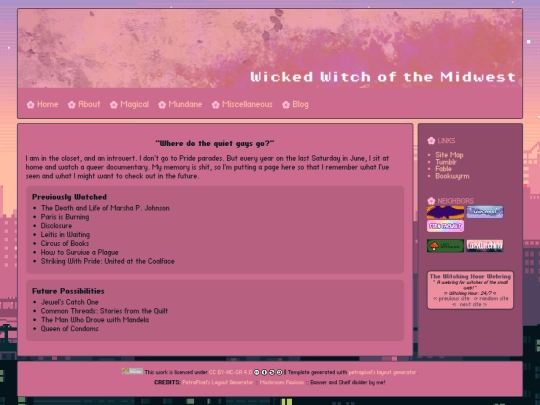Click the CC share-alike (SA) icon
Screen dimensions: 540x405
pyautogui.click(x=279, y=372)
